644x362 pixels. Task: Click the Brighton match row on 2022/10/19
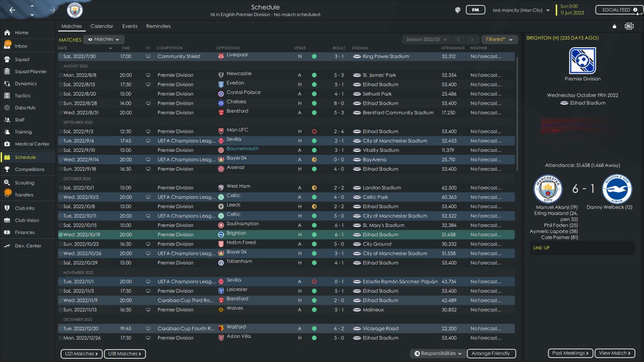pos(286,234)
